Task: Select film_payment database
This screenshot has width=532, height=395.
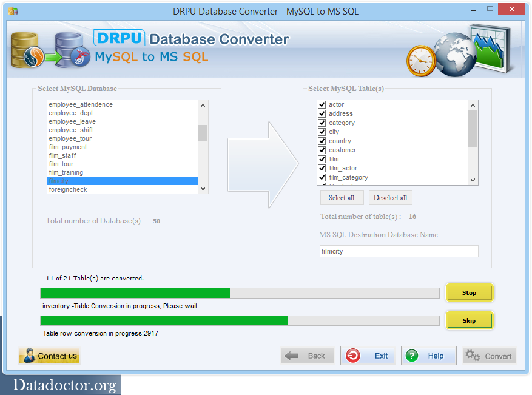Action: pyautogui.click(x=123, y=147)
